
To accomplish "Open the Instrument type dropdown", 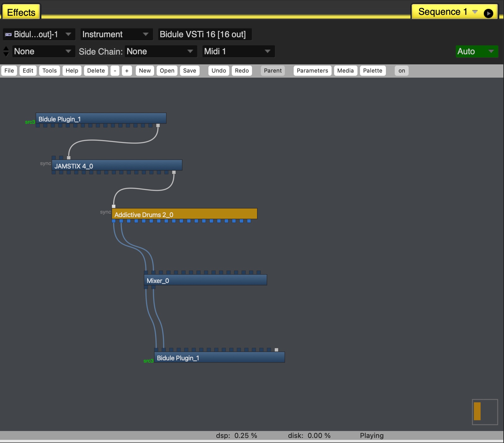I will click(x=117, y=34).
